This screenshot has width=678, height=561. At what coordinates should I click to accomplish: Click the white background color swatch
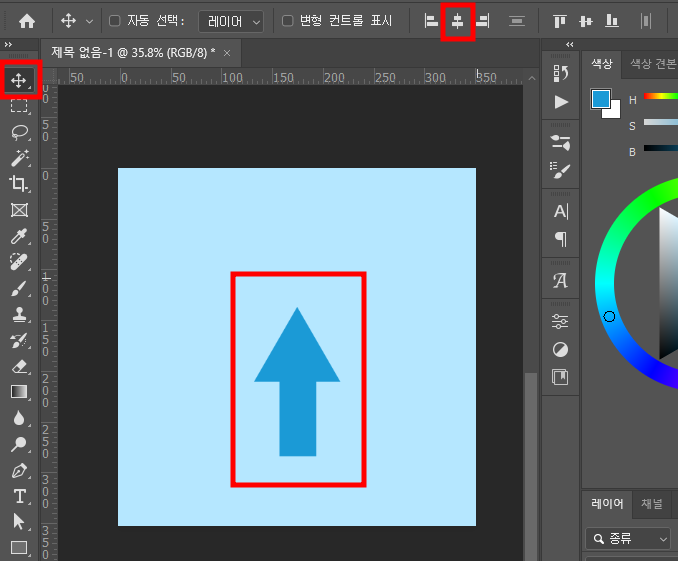[x=614, y=112]
